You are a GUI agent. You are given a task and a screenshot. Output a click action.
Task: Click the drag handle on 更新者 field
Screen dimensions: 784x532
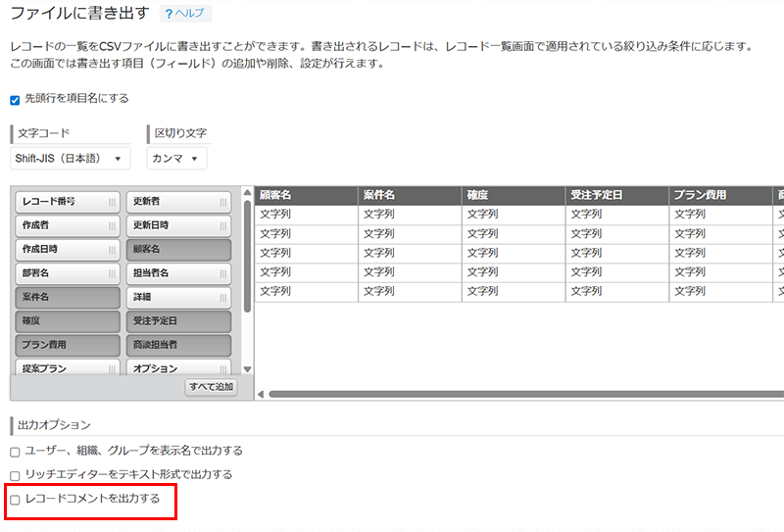pyautogui.click(x=222, y=202)
